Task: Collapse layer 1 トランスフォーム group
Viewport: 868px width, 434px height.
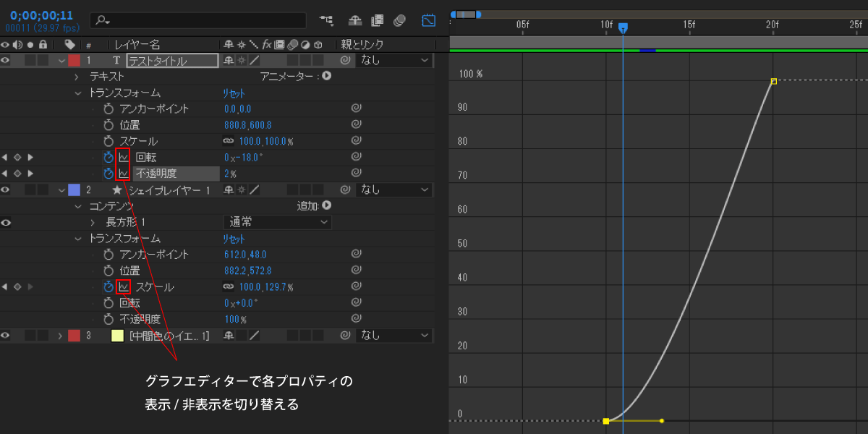Action: [77, 93]
